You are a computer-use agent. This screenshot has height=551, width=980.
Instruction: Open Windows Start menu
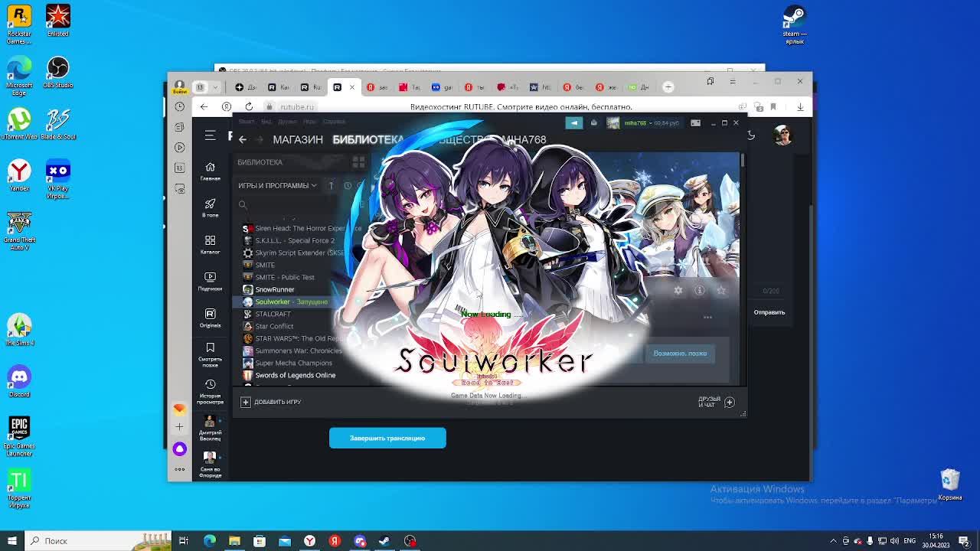[12, 541]
